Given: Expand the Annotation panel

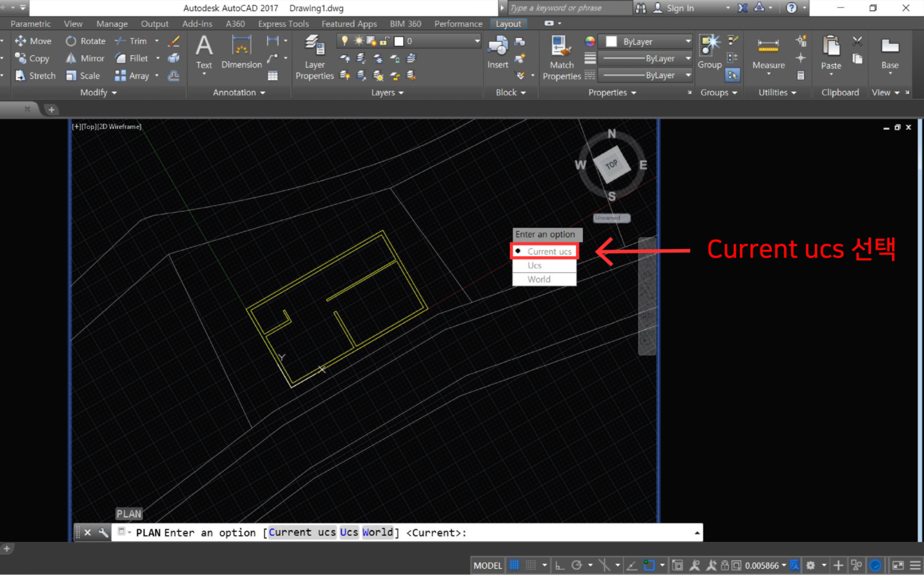Looking at the screenshot, I should 239,92.
